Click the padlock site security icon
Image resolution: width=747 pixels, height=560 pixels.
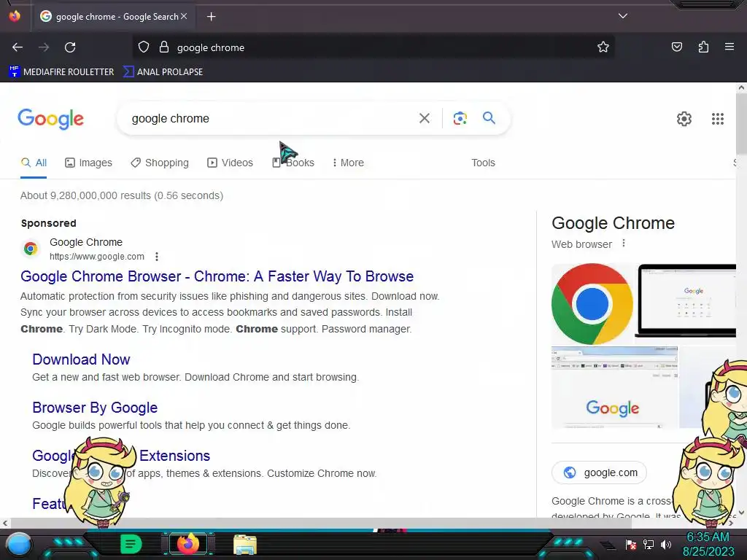tap(164, 47)
